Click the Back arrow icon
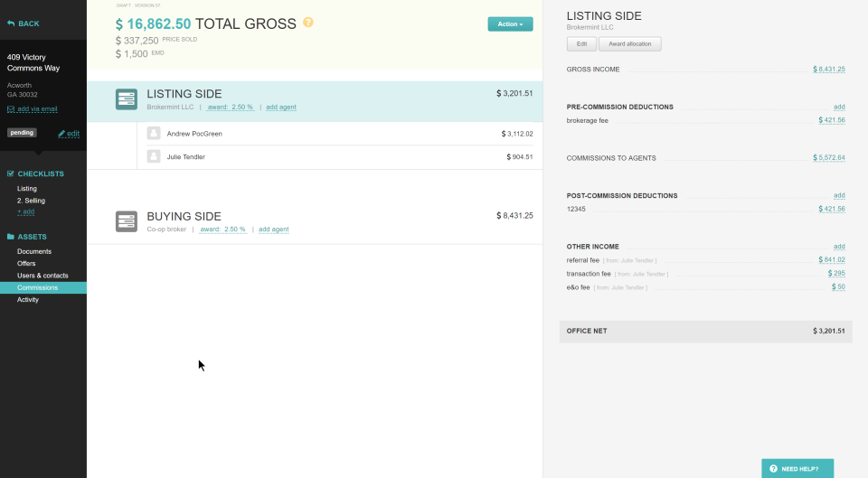 coord(11,23)
